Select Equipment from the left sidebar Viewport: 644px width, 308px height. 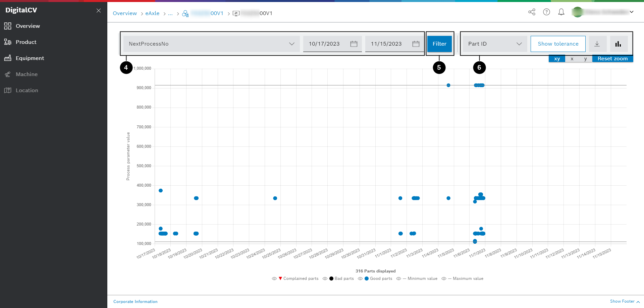[30, 58]
